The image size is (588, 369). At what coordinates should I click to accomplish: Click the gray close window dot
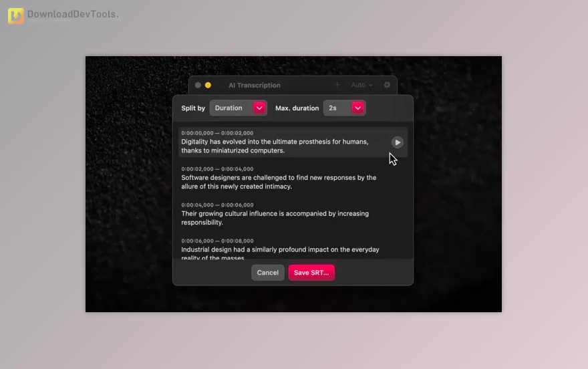198,85
